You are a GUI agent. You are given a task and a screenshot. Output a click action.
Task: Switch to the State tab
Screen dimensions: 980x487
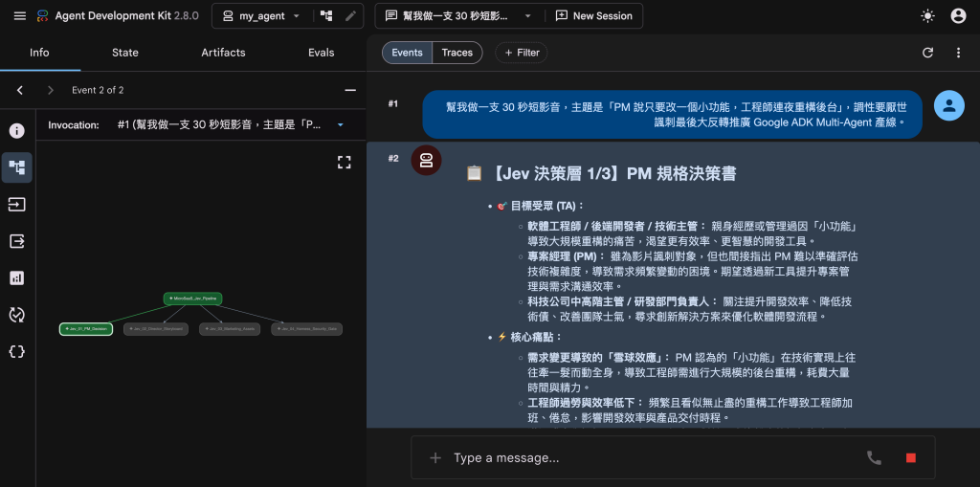click(125, 53)
